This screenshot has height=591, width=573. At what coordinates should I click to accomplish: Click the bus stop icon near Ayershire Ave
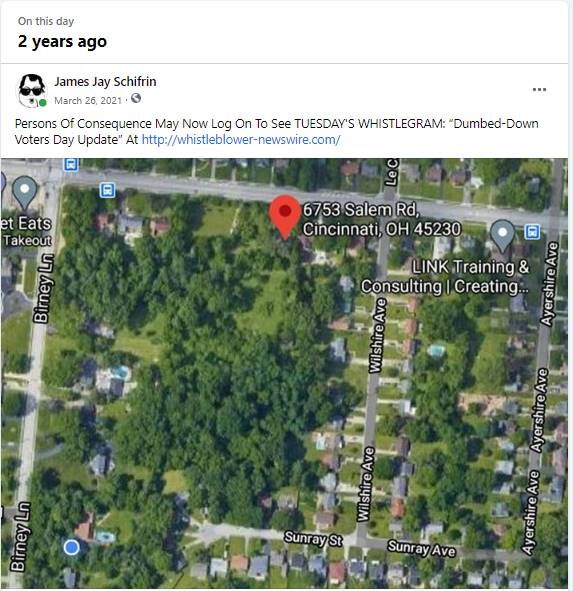(x=532, y=232)
